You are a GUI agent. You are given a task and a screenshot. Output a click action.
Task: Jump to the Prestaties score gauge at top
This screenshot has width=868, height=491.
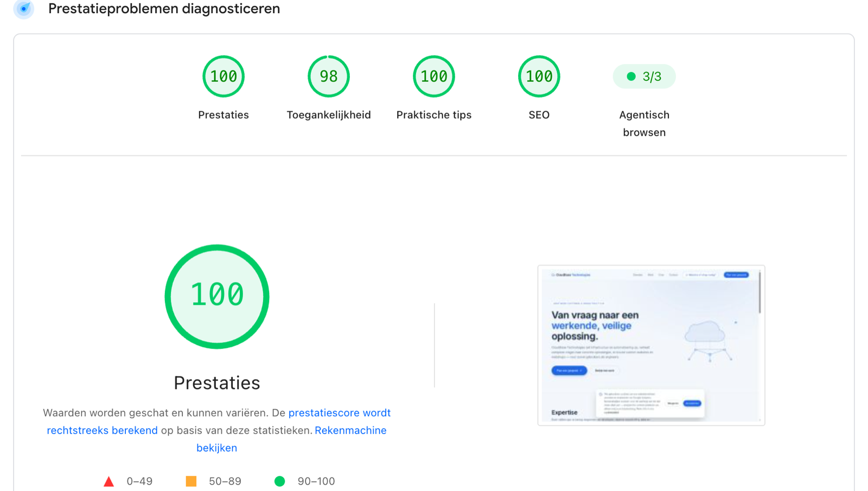tap(224, 76)
